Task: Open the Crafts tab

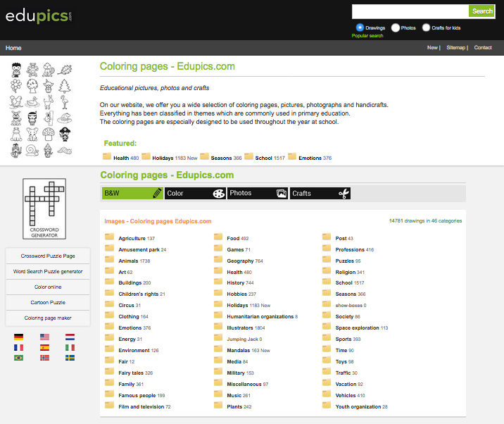Action: click(320, 194)
